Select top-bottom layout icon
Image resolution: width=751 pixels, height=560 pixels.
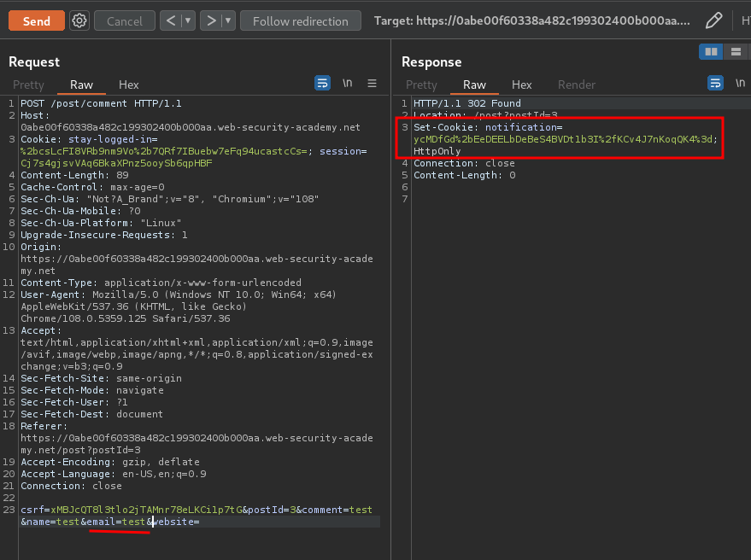coord(736,51)
